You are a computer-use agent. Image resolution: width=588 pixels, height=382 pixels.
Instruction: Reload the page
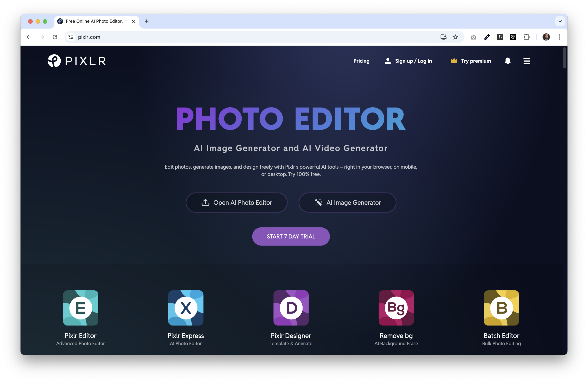click(55, 37)
